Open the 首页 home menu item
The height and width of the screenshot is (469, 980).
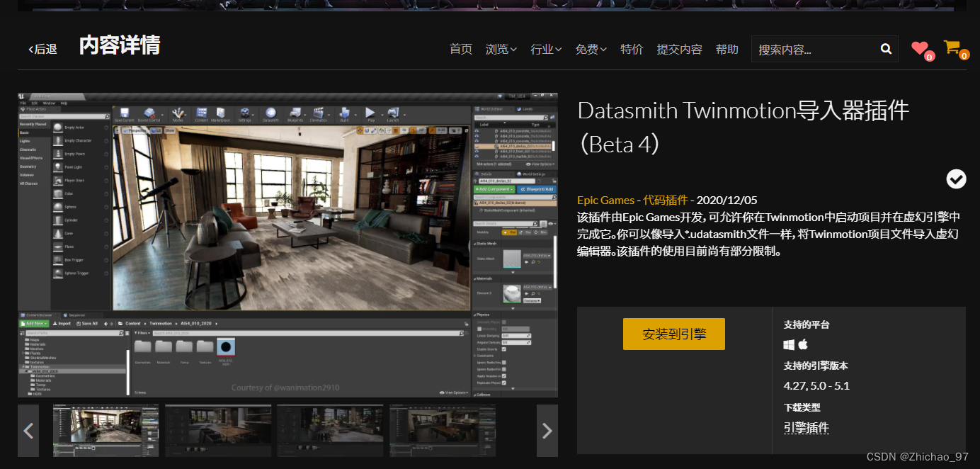click(x=461, y=49)
